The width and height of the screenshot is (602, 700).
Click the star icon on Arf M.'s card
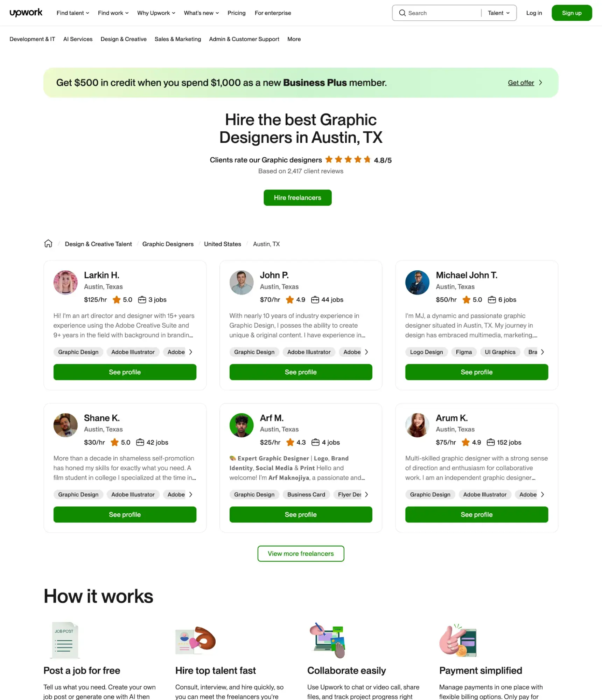(x=290, y=442)
